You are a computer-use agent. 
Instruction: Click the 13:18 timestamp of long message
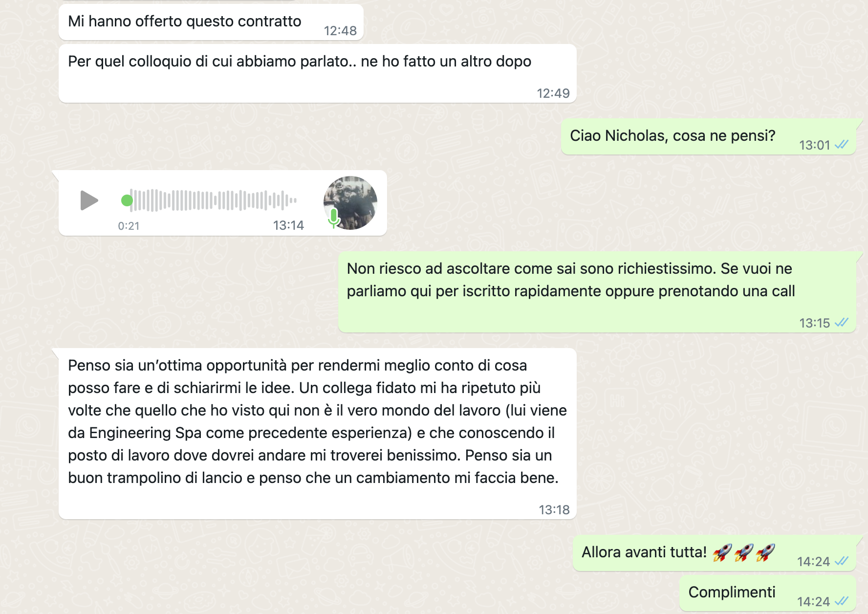point(554,510)
